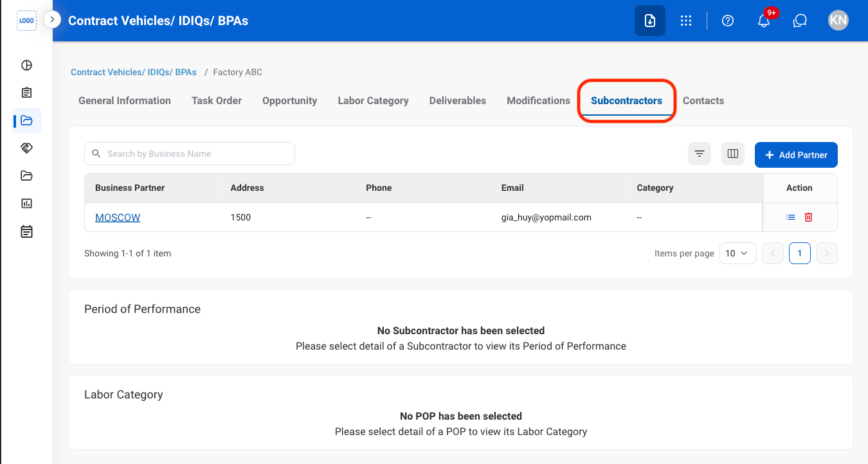Image resolution: width=868 pixels, height=464 pixels.
Task: Click the Category column header
Action: [655, 188]
